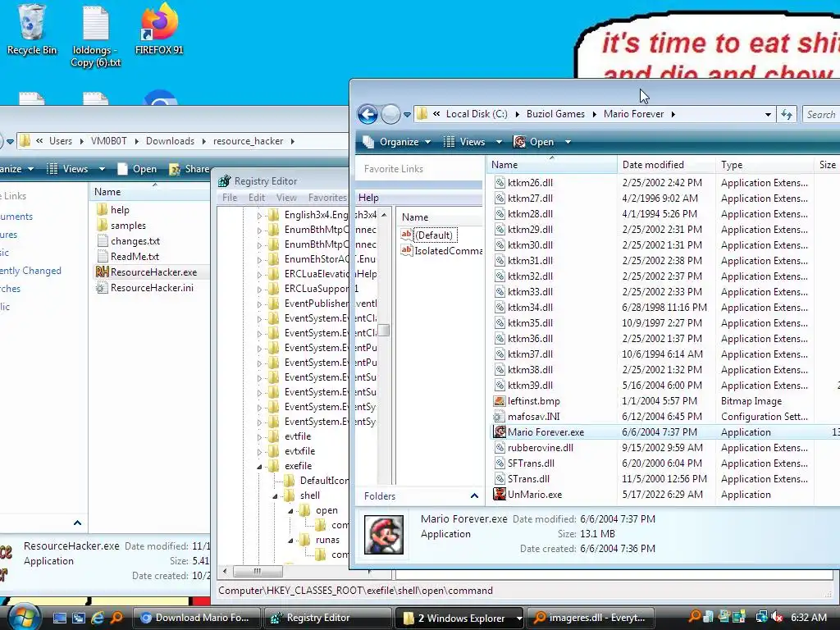Expand the evtfile registry key

point(259,437)
